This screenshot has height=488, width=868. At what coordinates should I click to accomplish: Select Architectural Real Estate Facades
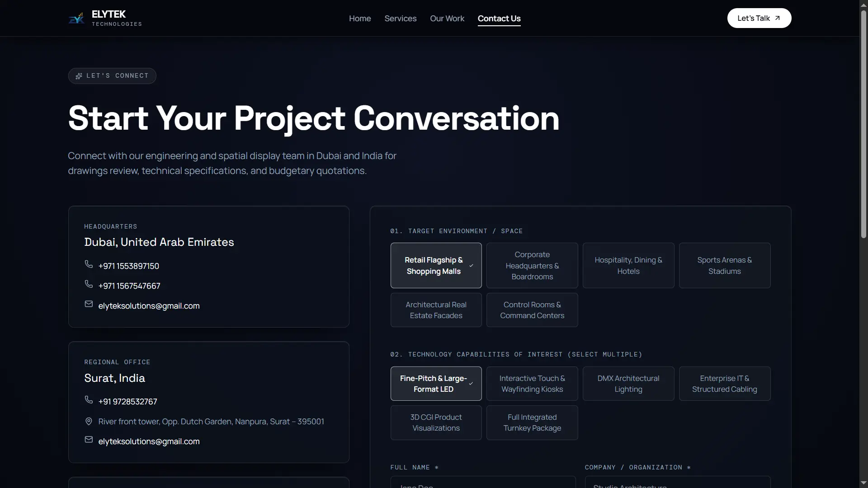coord(436,310)
